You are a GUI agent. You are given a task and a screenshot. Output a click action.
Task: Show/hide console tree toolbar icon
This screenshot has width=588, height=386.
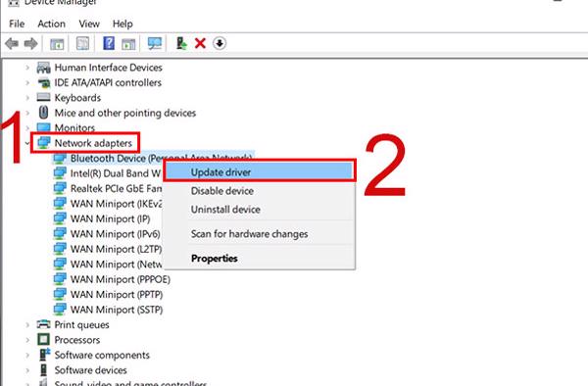pos(57,44)
